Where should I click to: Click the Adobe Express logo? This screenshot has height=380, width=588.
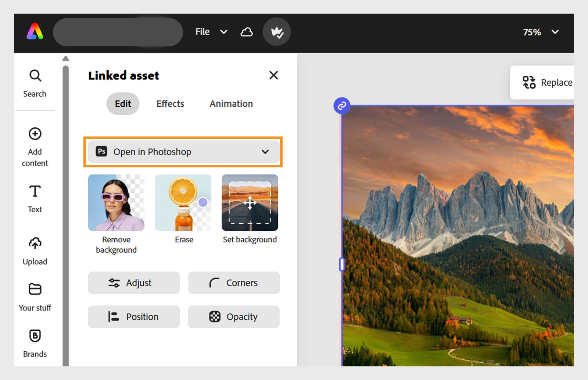coord(35,32)
